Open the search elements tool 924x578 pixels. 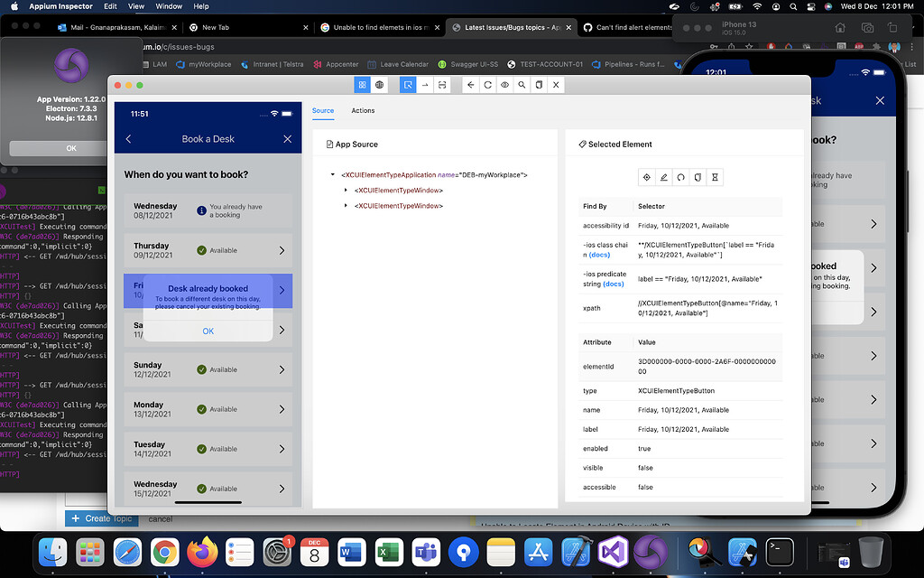click(522, 84)
